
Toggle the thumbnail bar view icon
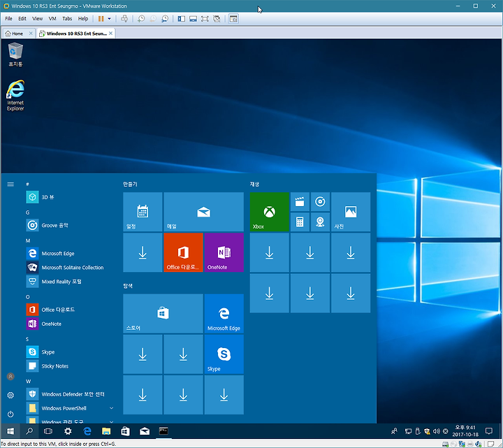click(x=193, y=19)
